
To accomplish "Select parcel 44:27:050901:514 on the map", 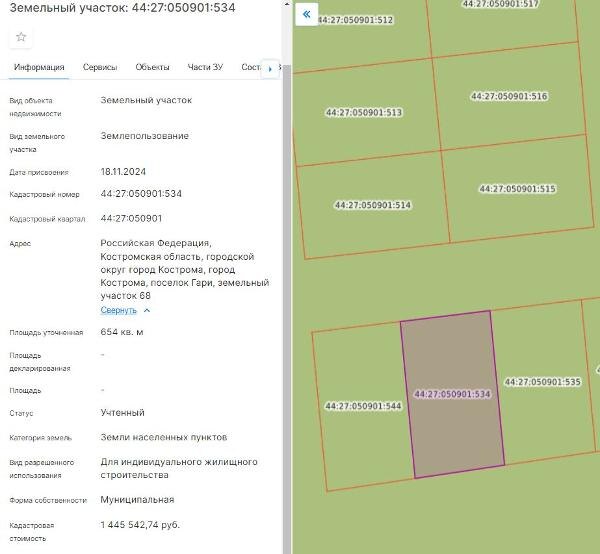I will (373, 205).
